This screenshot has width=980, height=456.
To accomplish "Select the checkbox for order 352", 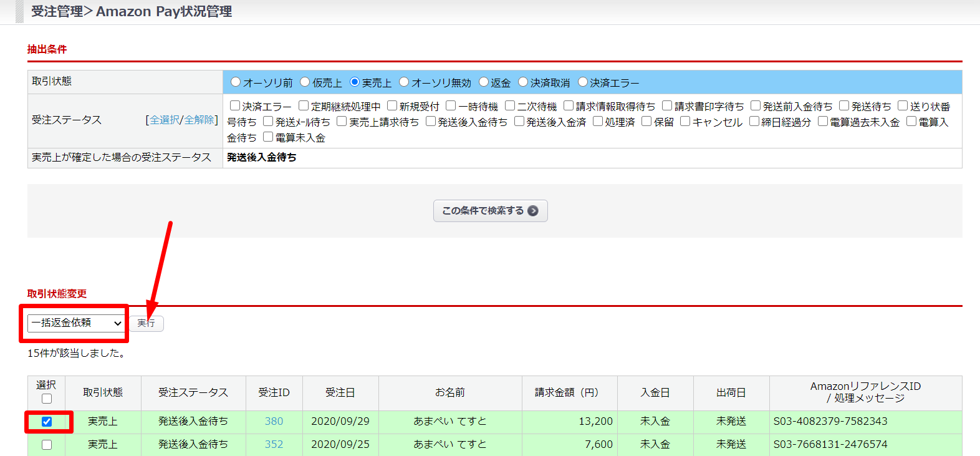I will [x=47, y=445].
